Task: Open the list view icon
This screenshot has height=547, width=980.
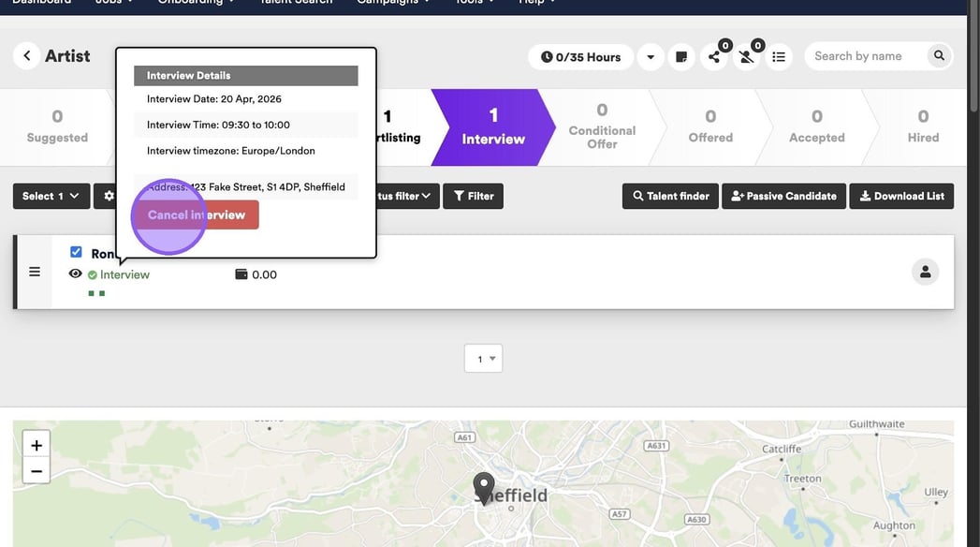Action: [779, 57]
